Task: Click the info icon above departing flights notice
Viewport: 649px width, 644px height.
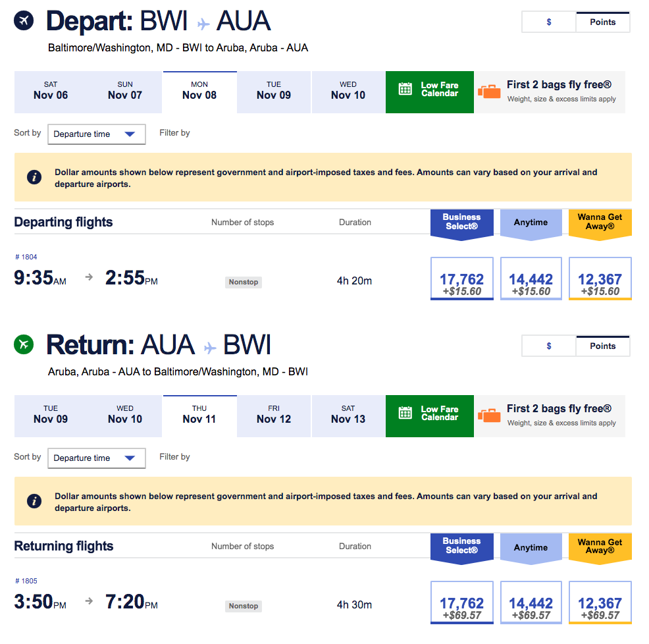Action: coord(34,177)
